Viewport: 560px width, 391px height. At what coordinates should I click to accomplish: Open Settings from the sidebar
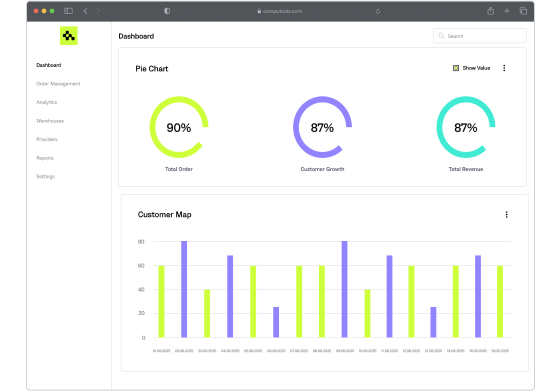(45, 176)
